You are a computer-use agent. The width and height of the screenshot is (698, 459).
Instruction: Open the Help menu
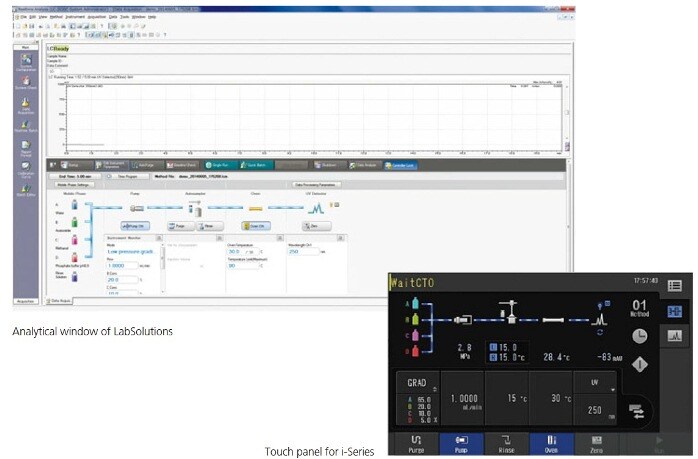[152, 17]
